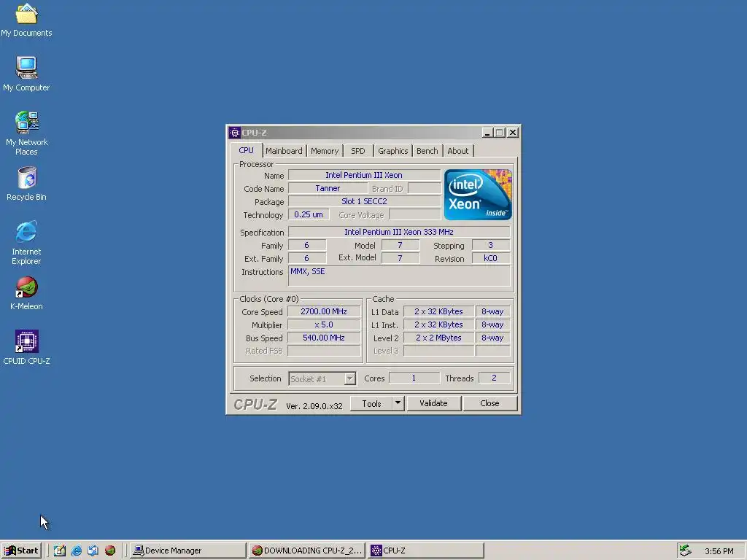Image resolution: width=747 pixels, height=560 pixels.
Task: Click the Core Speed 2700.00 MHz value
Action: 324,311
